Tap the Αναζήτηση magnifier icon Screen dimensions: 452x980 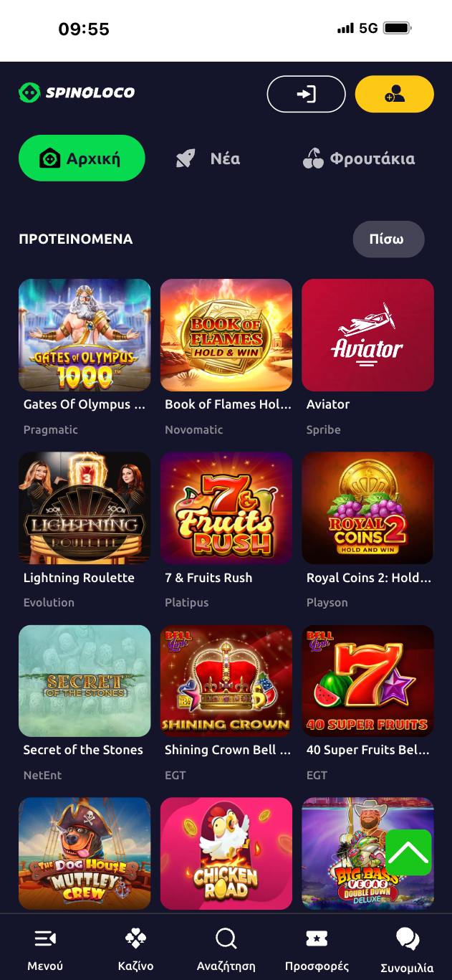[226, 938]
